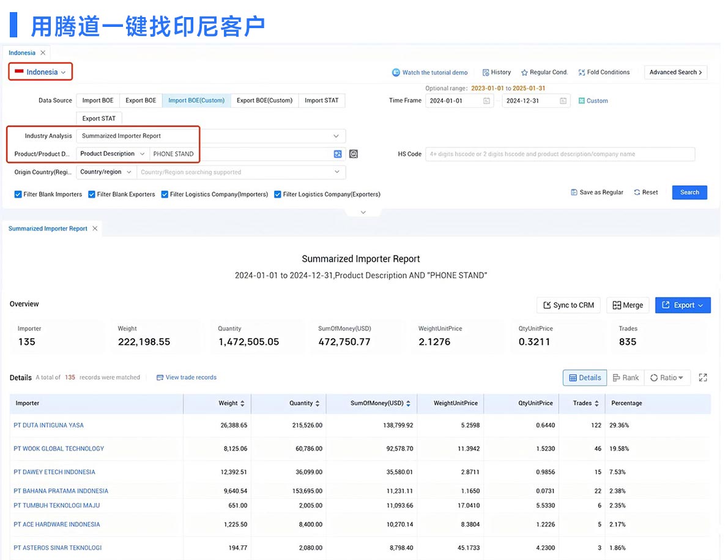This screenshot has width=728, height=560.
Task: Select the Import BOE(Custom) data source
Action: tap(196, 100)
